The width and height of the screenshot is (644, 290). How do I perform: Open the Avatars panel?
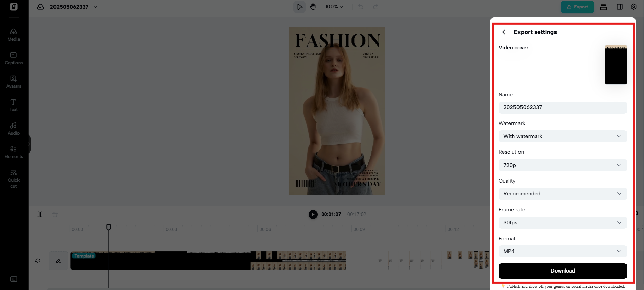[13, 82]
